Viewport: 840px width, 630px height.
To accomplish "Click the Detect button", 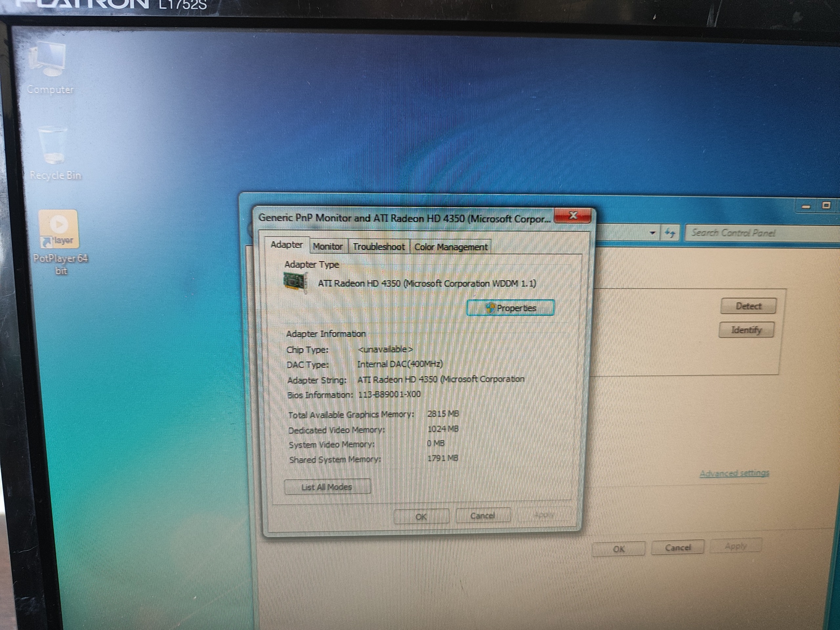I will (748, 306).
